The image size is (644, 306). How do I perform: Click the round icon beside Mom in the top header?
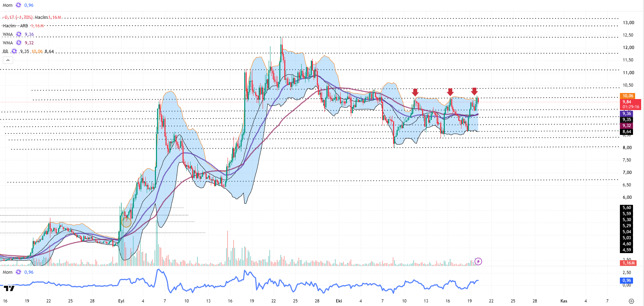18,5
